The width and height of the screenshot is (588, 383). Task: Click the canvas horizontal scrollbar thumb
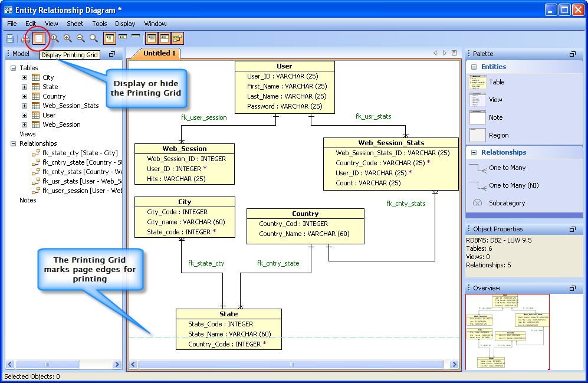pyautogui.click(x=291, y=364)
